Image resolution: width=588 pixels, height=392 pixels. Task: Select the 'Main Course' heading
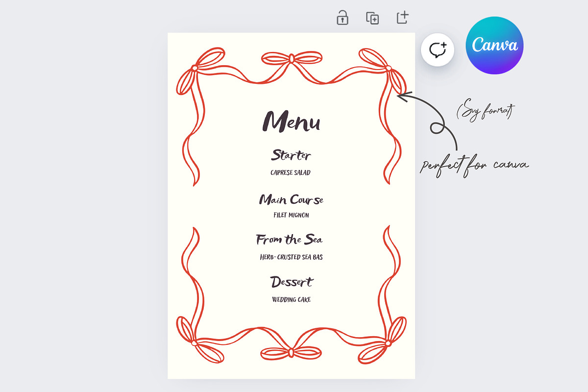(x=291, y=199)
